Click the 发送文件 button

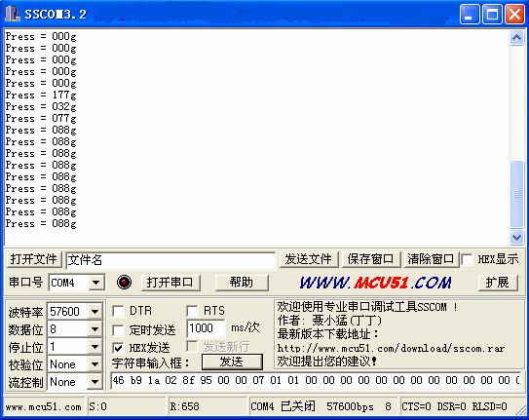pyautogui.click(x=308, y=259)
